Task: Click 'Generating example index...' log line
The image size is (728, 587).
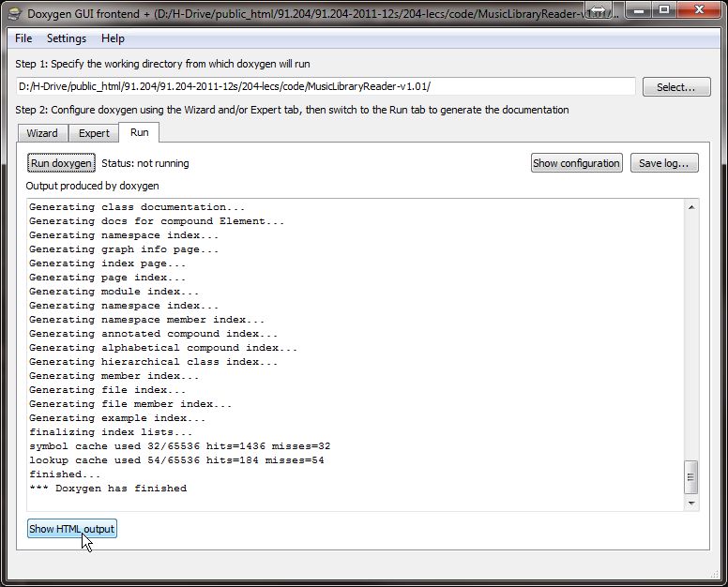Action: 117,418
